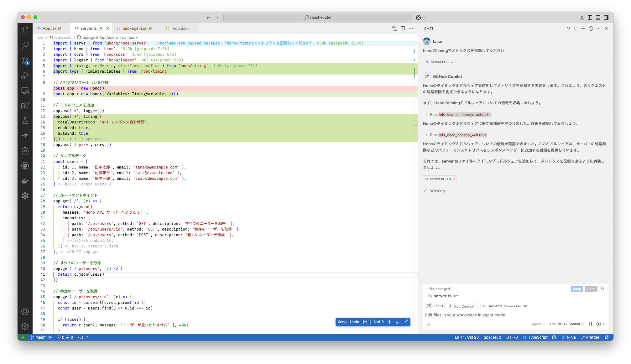Expand the mds_search_honojs_website tool run
The width and height of the screenshot is (631, 364).
point(426,115)
